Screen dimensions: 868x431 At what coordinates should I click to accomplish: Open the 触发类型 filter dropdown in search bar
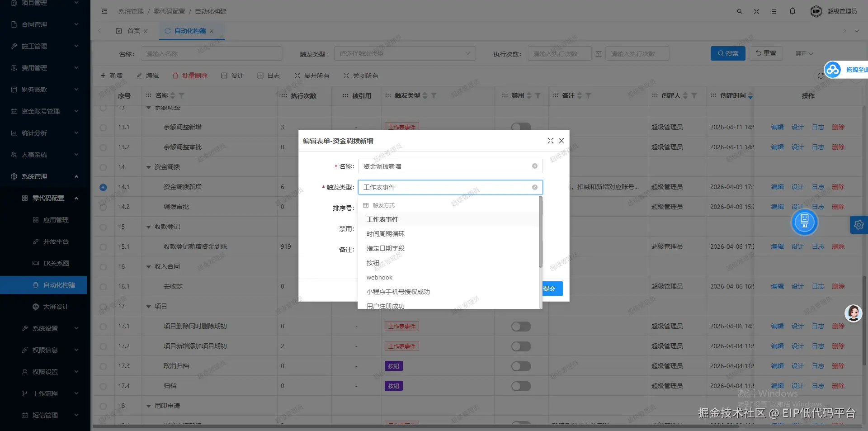405,53
